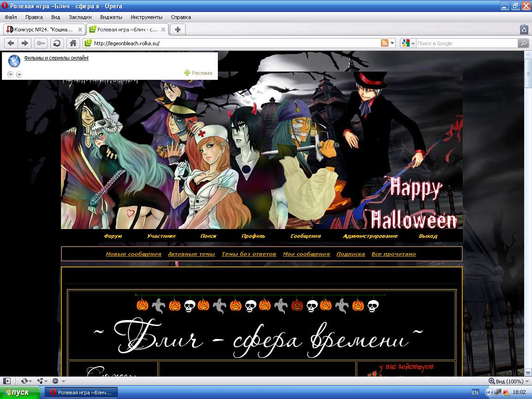
Task: Open the Правка menu
Action: tap(34, 17)
